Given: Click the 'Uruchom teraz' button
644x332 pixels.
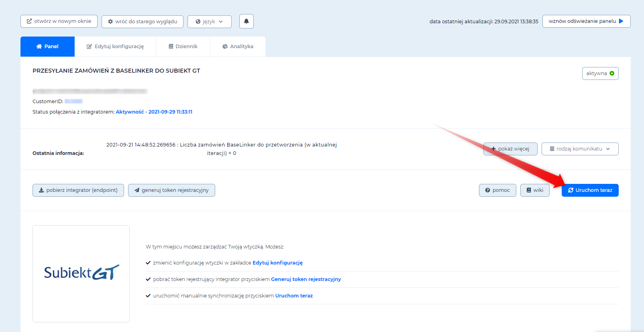Looking at the screenshot, I should coord(590,190).
